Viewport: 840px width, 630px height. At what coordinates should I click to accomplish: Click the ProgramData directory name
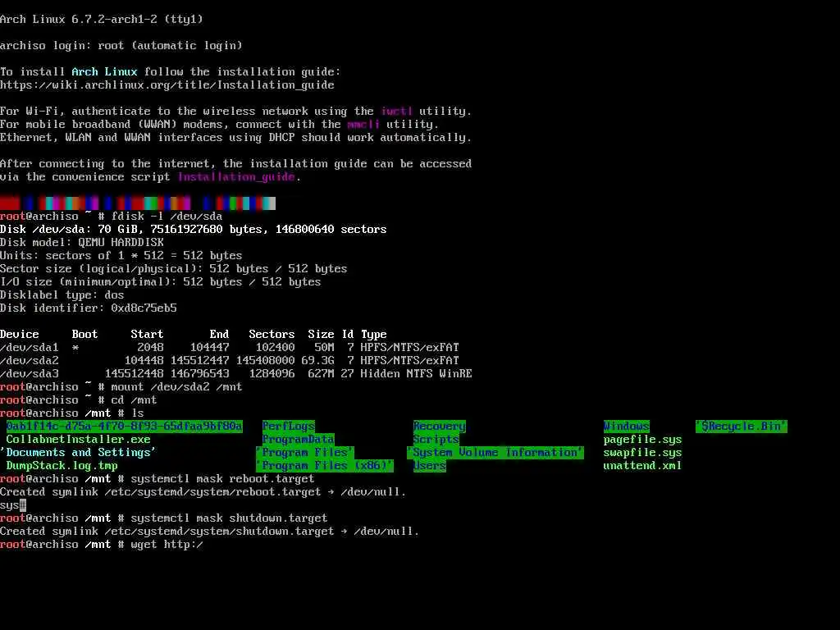point(298,440)
